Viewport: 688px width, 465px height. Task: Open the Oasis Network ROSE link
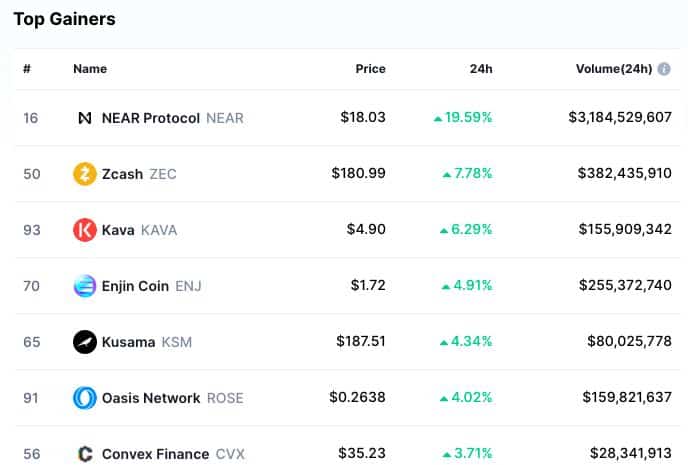click(x=172, y=398)
